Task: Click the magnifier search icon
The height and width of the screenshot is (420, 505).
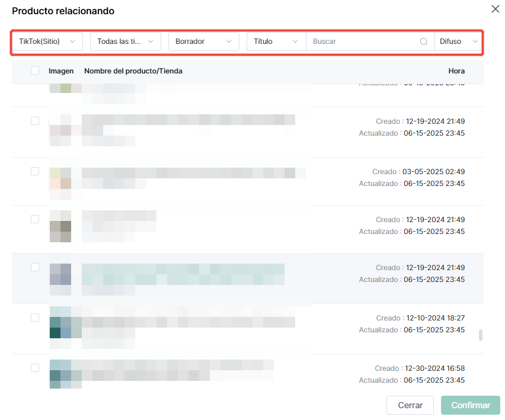Action: click(424, 41)
